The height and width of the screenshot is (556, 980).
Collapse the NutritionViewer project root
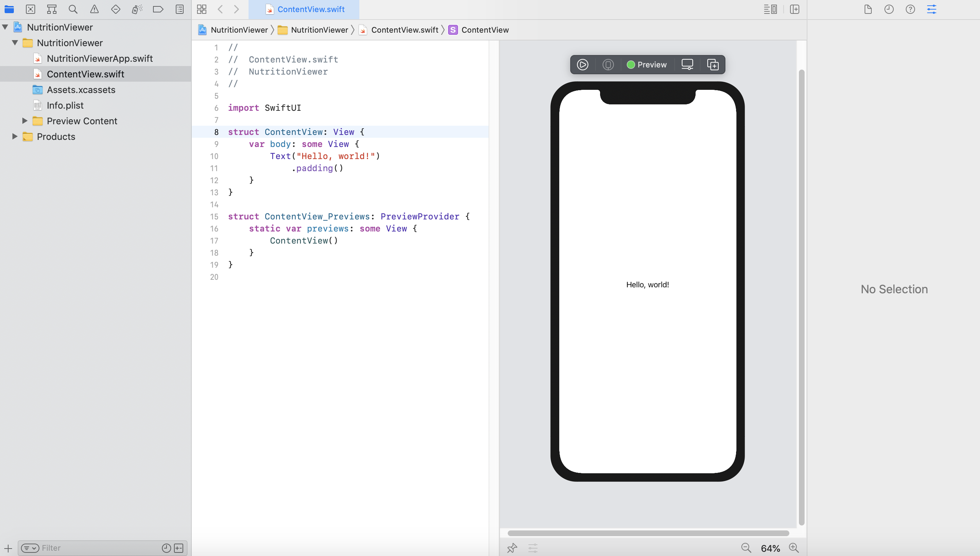pos(5,27)
